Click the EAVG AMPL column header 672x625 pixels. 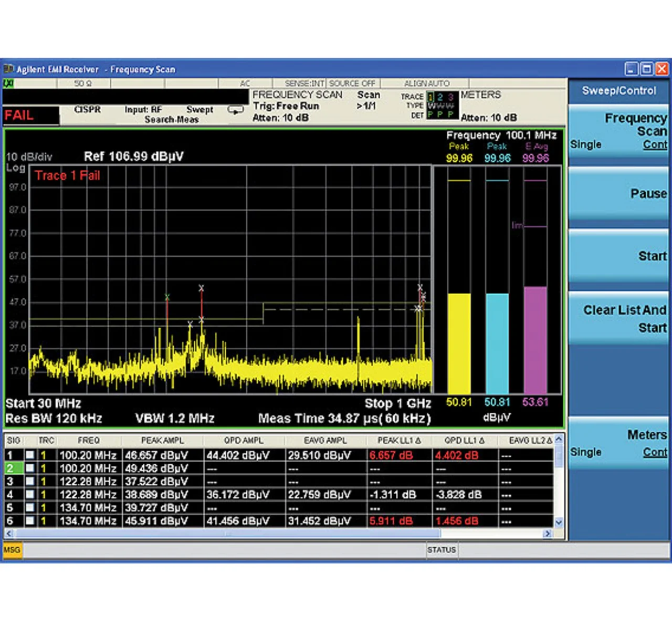(325, 440)
